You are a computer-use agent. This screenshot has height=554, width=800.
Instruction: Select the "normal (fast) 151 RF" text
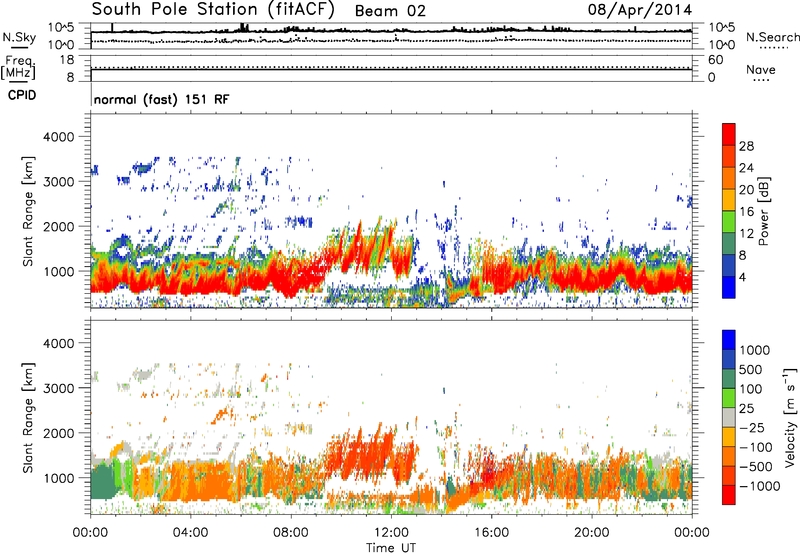[x=162, y=99]
